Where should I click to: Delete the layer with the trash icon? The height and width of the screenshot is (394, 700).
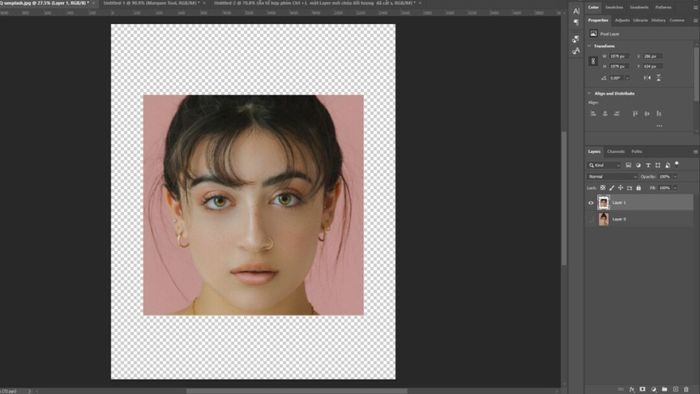click(686, 390)
